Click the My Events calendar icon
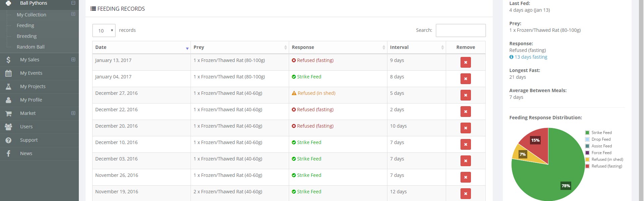 coord(8,73)
